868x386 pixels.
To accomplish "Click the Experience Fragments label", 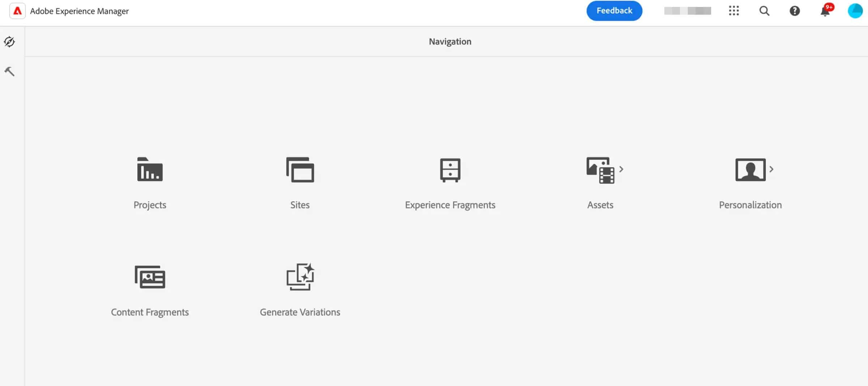I will [x=450, y=205].
